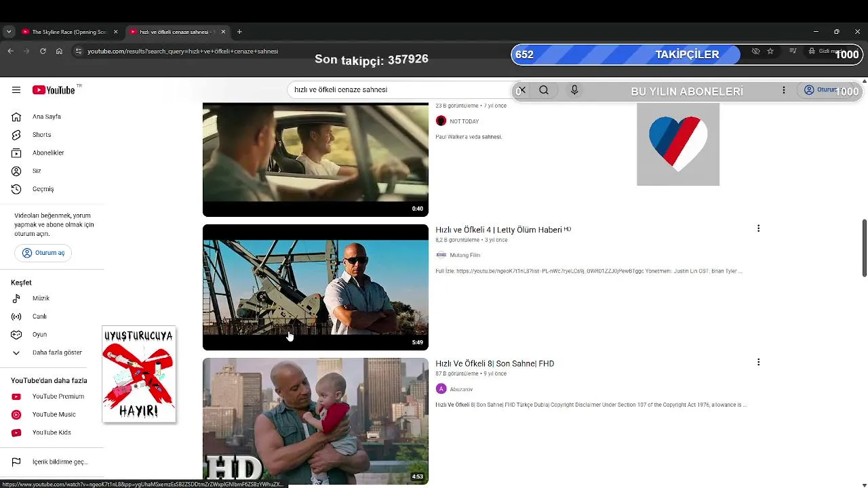Open the 'Mutang Film' channel name
This screenshot has height=488, width=868.
[x=465, y=255]
